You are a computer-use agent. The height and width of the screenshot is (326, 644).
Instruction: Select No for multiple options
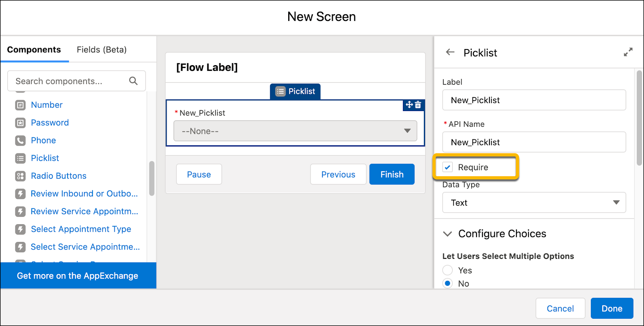pyautogui.click(x=448, y=283)
